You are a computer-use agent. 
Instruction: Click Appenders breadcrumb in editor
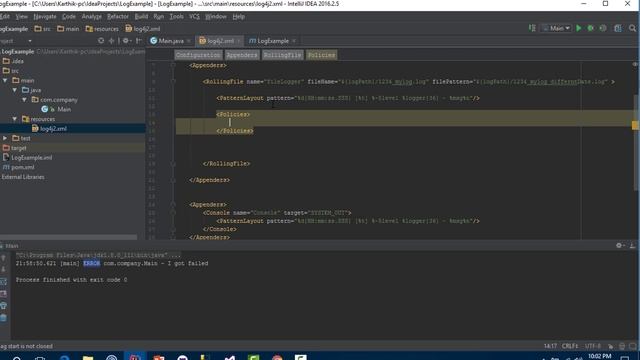(x=242, y=55)
